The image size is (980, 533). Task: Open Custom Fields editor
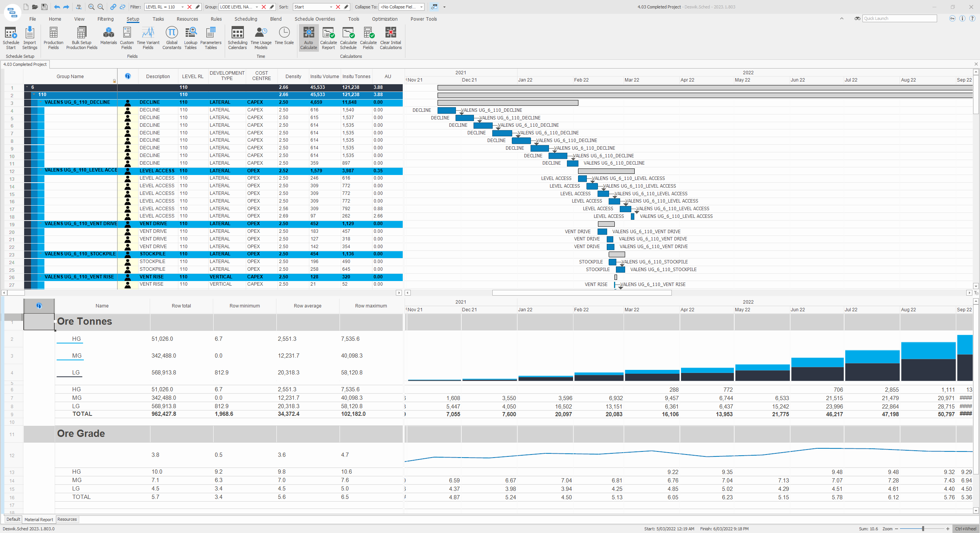pos(127,38)
